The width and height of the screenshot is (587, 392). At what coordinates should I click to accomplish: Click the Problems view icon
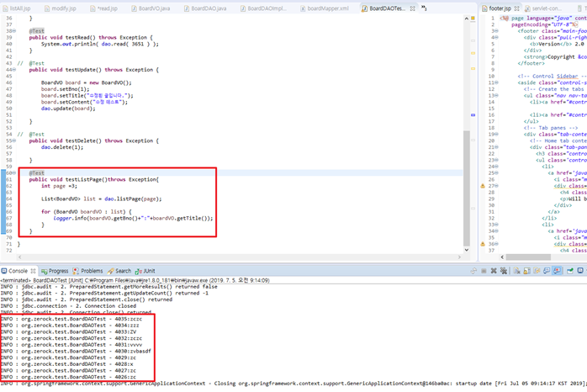coord(76,271)
